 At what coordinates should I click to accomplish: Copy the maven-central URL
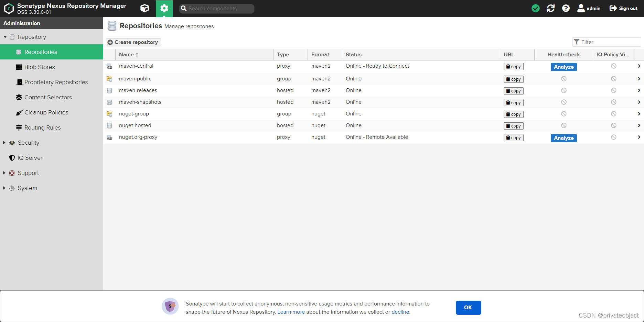click(x=513, y=67)
